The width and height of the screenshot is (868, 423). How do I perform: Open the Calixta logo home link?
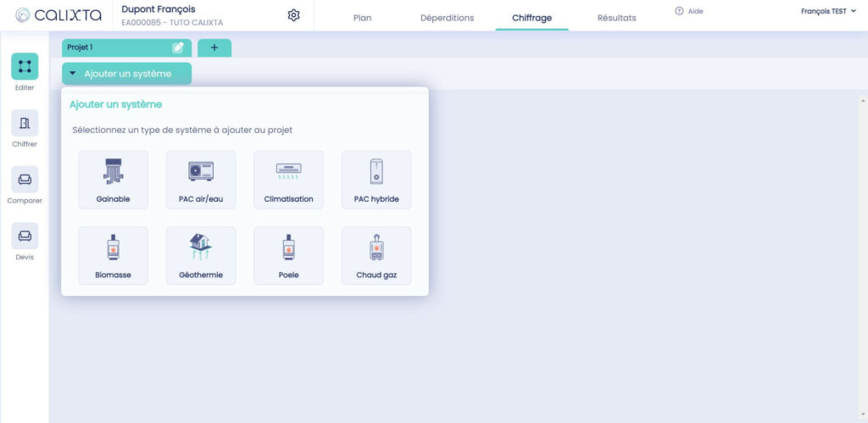point(58,15)
